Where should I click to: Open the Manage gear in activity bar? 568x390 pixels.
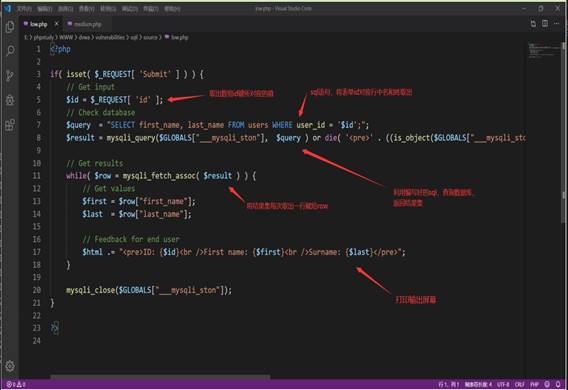[10, 366]
